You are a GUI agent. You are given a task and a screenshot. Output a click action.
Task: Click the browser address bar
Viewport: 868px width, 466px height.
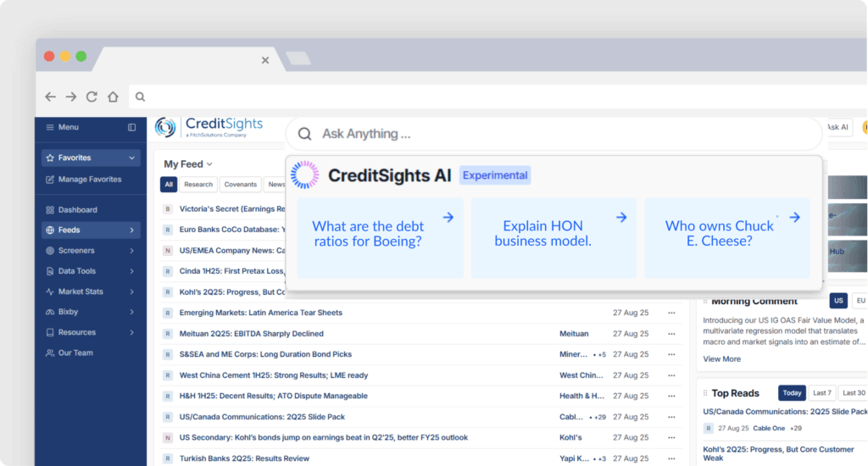point(498,97)
